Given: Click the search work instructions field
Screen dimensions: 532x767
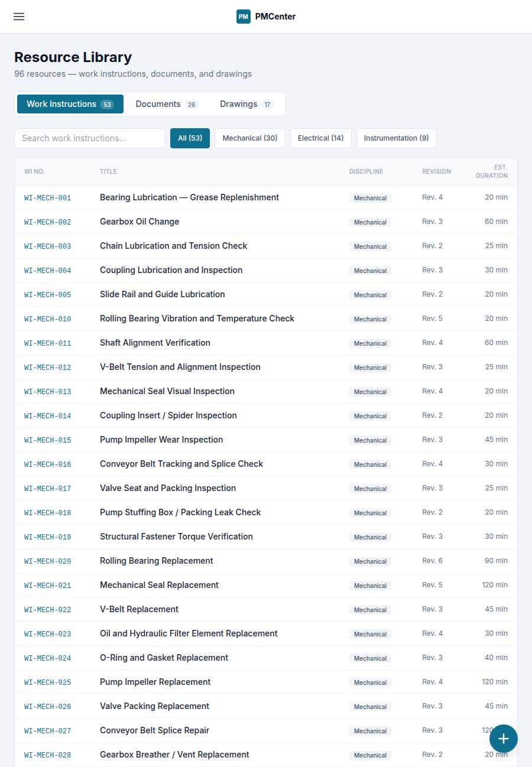Looking at the screenshot, I should click(x=89, y=138).
